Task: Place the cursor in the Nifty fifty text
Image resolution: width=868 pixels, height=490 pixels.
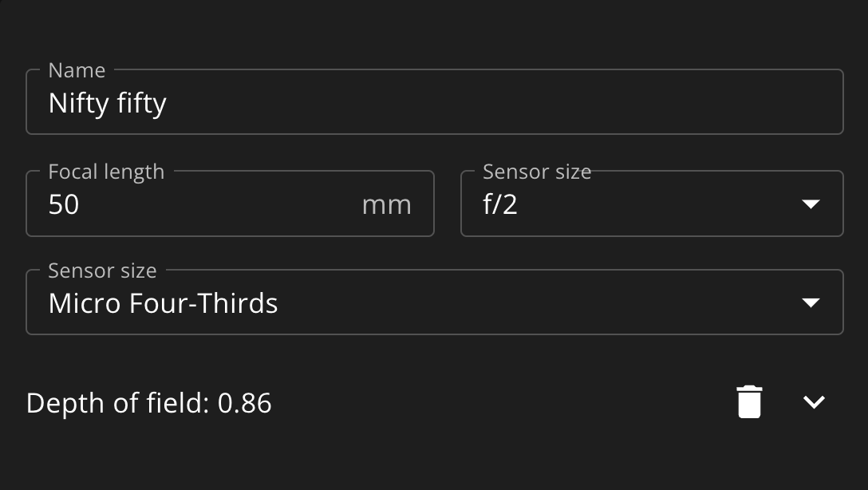Action: pos(108,104)
